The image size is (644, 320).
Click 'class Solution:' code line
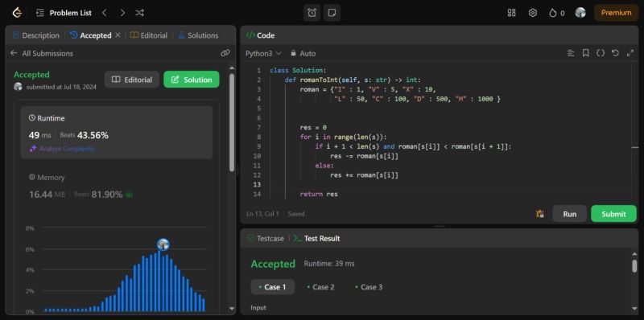coord(298,71)
